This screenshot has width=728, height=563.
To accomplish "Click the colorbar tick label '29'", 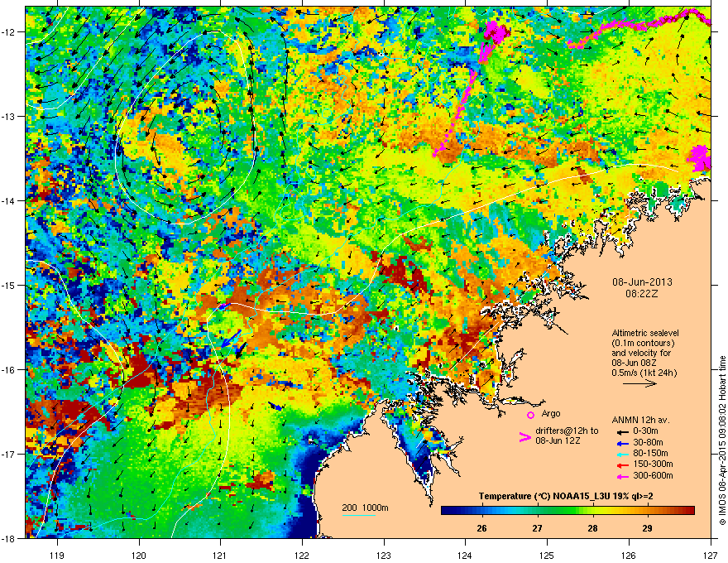I will point(647,528).
